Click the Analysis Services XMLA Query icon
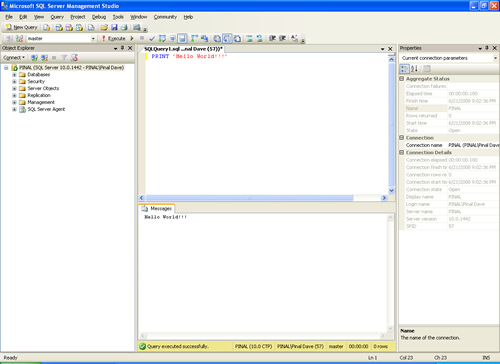This screenshot has height=364, width=500. 79,27
